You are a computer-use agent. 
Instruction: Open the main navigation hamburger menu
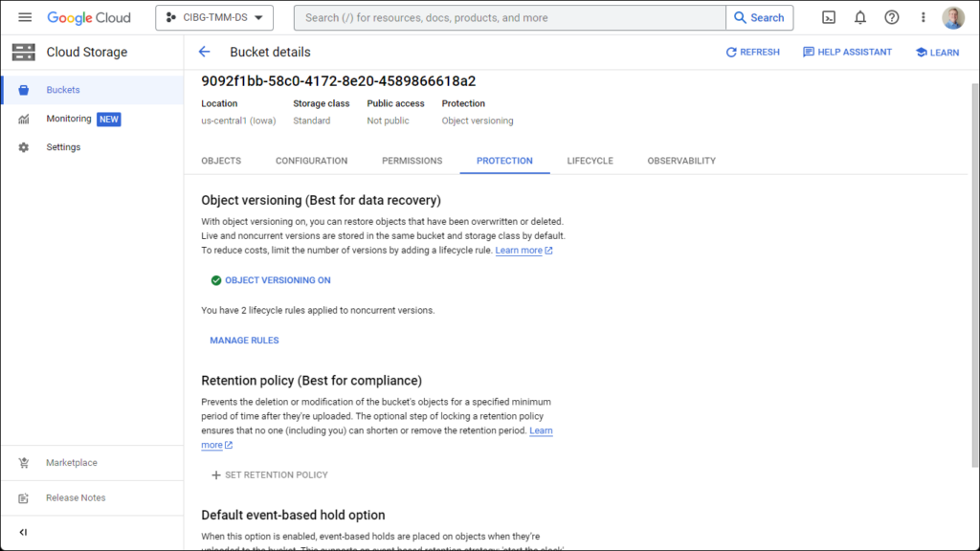(x=25, y=17)
